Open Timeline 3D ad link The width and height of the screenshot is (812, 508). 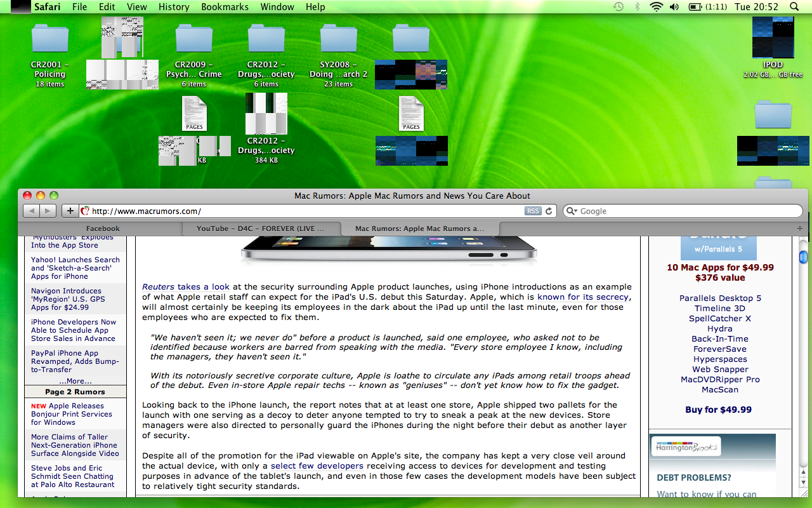point(720,309)
